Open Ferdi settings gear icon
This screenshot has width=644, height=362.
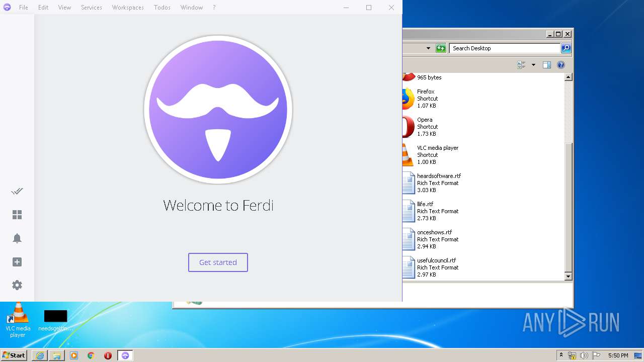tap(17, 285)
